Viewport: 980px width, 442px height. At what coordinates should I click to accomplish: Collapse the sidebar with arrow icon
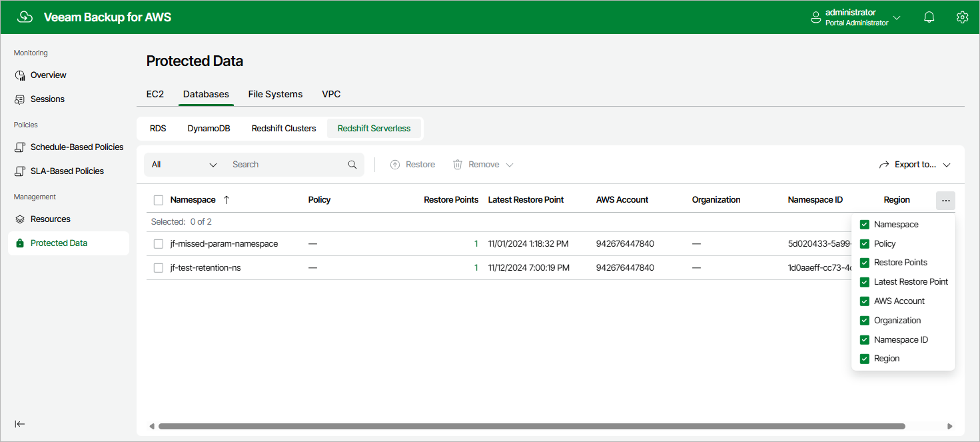[20, 424]
